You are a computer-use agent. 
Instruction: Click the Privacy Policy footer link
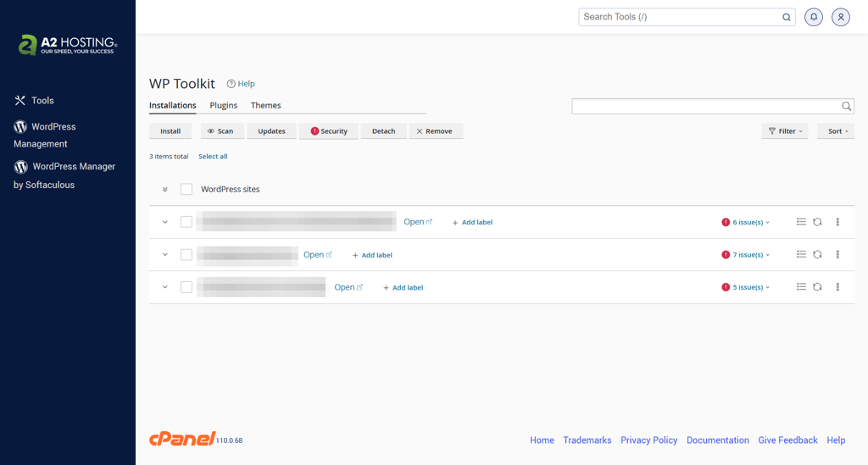648,440
